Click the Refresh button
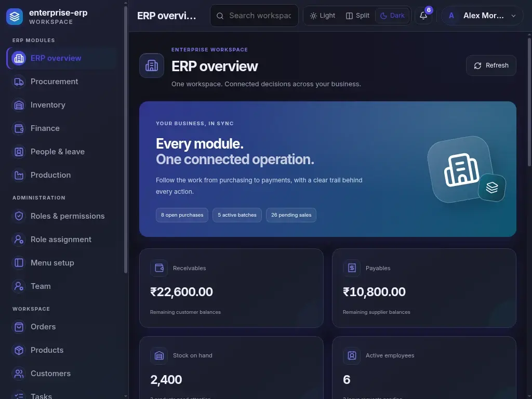532x399 pixels. click(x=491, y=65)
